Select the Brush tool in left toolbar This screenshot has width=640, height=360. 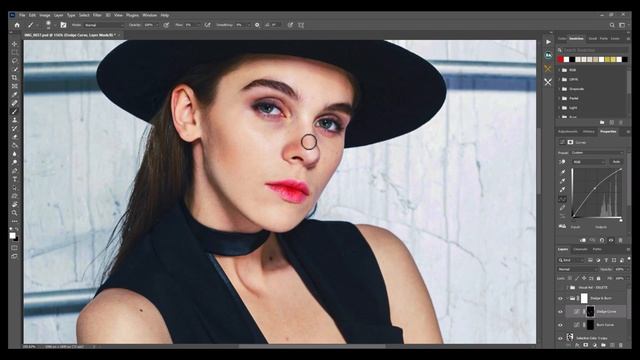click(15, 111)
